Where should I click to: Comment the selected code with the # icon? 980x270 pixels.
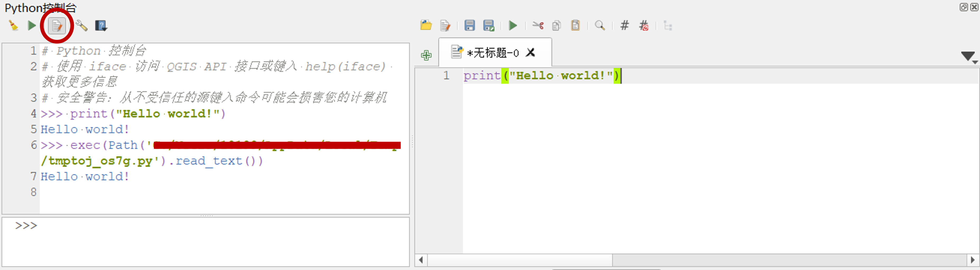click(624, 25)
